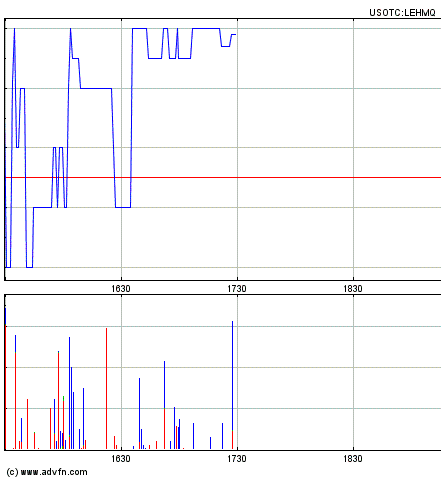Click the red horizontal previous-close line
441x484 pixels.
pos(223,177)
